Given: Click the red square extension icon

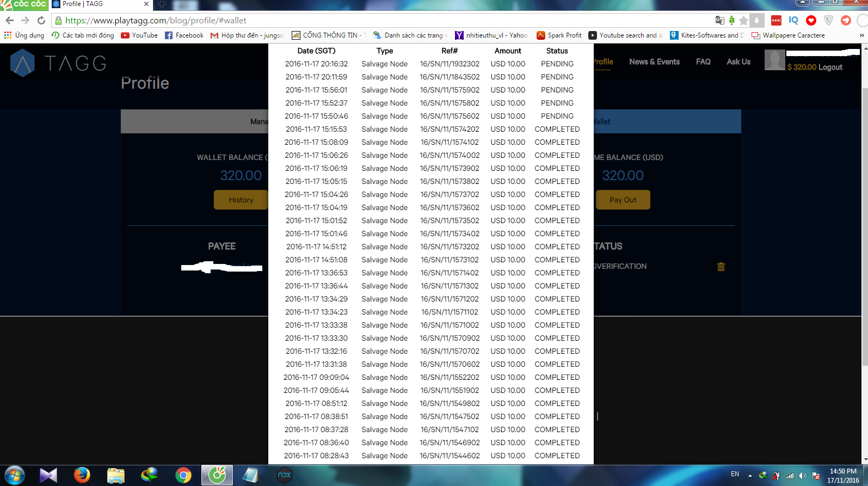Looking at the screenshot, I should [776, 20].
